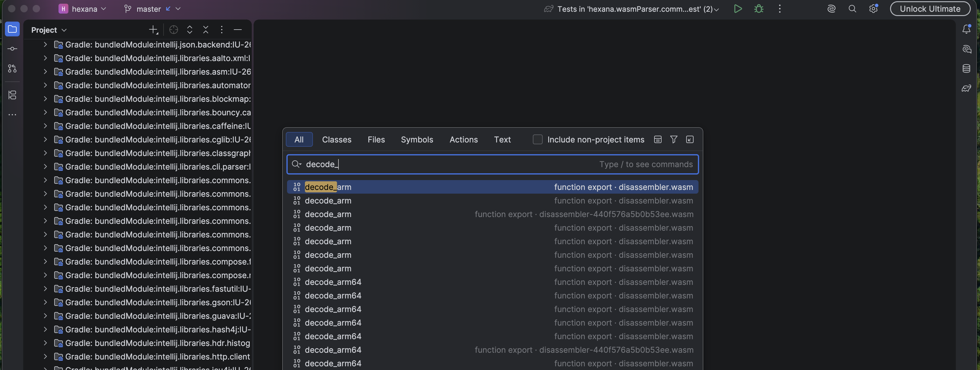Screen dimensions: 980x370
Task: Select intellij.libraries.http.client tree row
Action: point(137,357)
